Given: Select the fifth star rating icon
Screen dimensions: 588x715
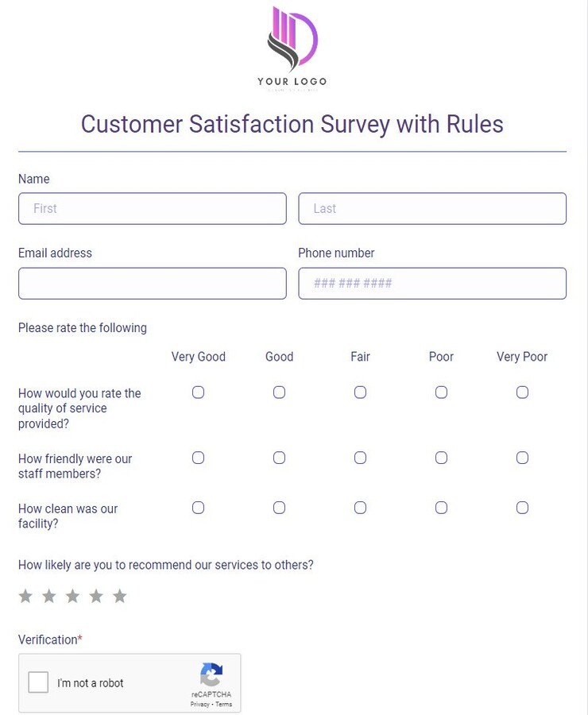Looking at the screenshot, I should click(x=120, y=594).
